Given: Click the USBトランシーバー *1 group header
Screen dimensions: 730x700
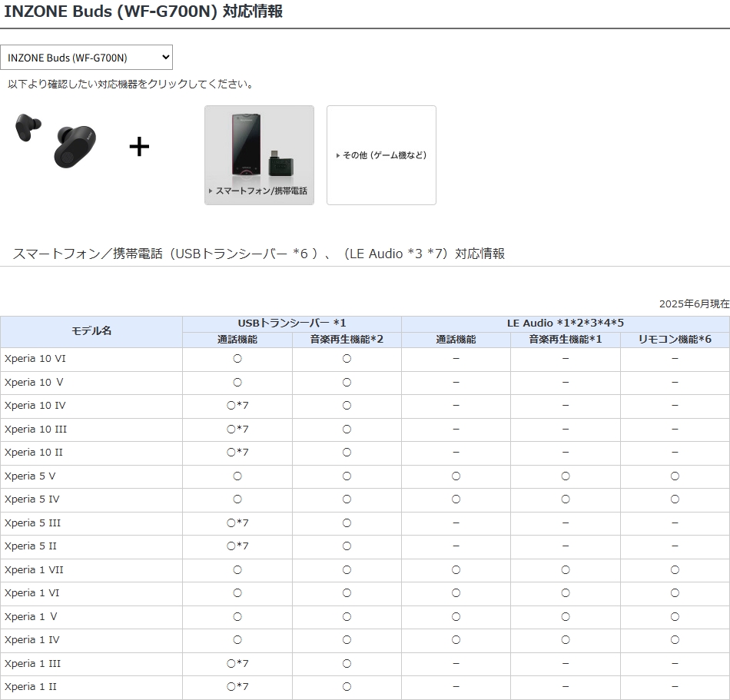Looking at the screenshot, I should tap(292, 324).
